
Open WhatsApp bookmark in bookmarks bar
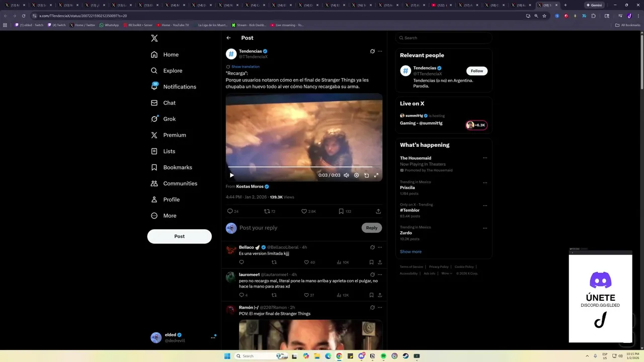(x=109, y=25)
